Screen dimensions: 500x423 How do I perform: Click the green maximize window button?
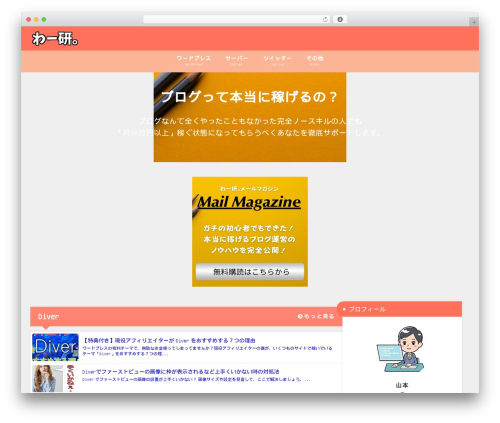(x=44, y=19)
